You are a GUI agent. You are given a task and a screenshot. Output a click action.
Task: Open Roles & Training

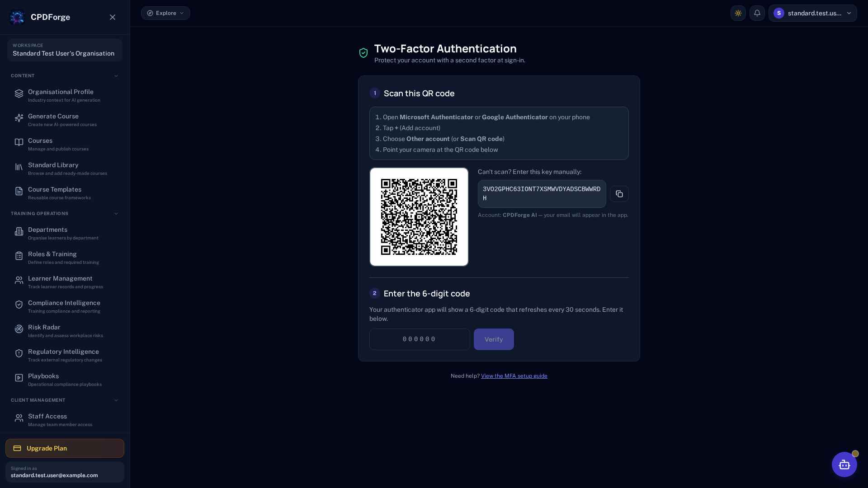tap(65, 258)
